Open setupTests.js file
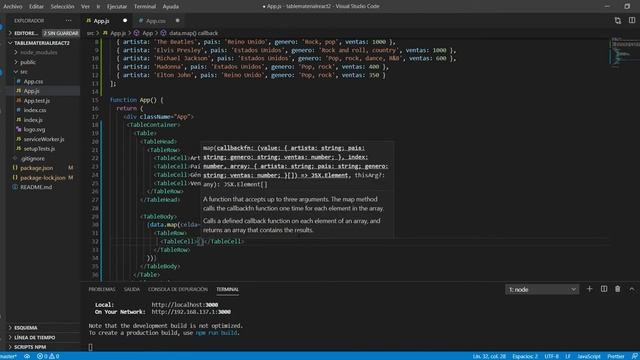 click(x=39, y=149)
